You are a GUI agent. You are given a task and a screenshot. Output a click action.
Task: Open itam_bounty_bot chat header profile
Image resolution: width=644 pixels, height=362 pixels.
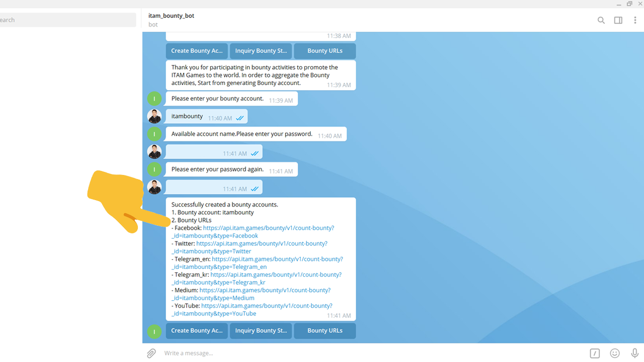(171, 20)
